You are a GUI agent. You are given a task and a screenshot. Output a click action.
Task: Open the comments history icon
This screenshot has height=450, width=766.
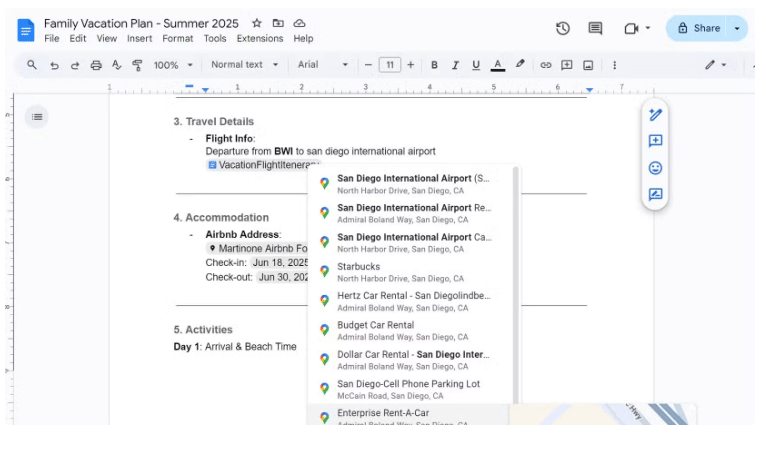click(595, 29)
